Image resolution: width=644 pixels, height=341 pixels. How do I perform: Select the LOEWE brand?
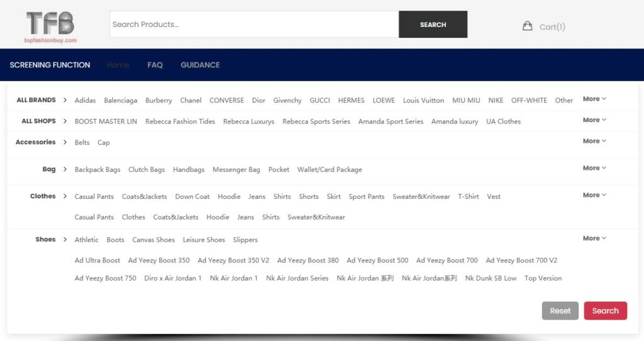384,100
